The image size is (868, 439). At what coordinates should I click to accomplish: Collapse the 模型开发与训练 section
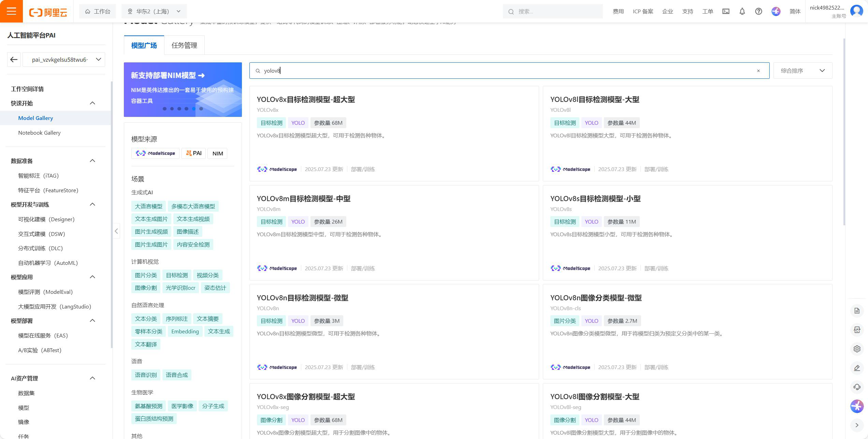92,205
